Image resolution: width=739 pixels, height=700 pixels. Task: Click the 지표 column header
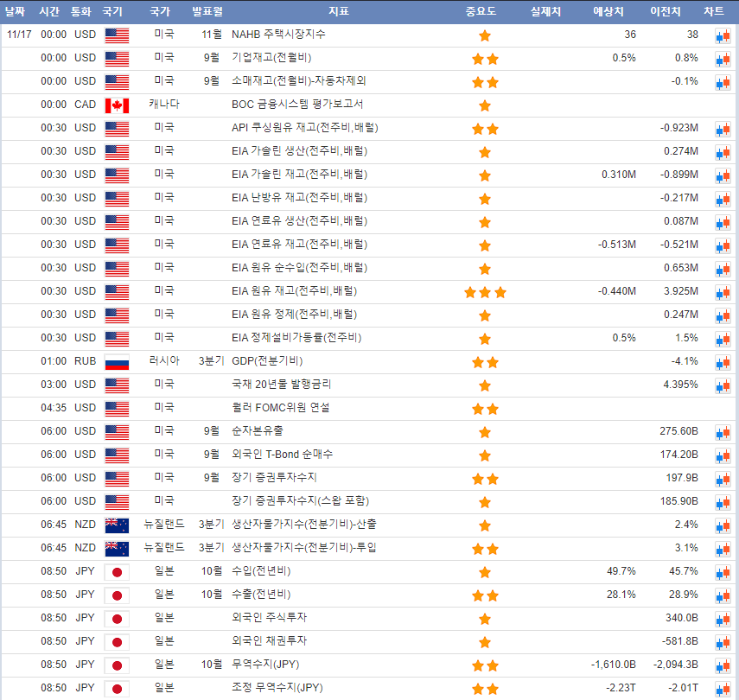[340, 11]
